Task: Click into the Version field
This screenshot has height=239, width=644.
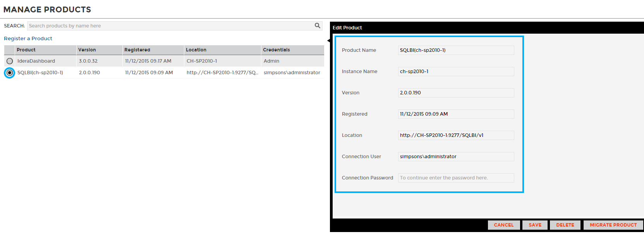Action: (456, 93)
